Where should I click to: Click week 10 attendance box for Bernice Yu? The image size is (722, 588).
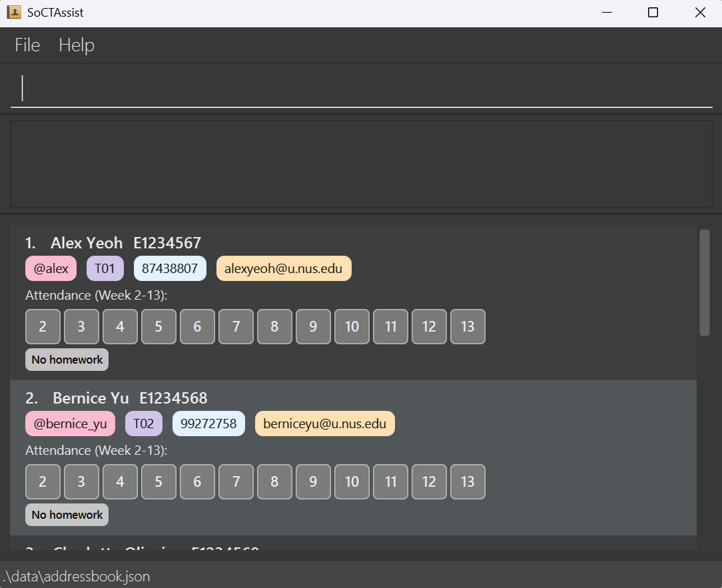[x=352, y=481]
